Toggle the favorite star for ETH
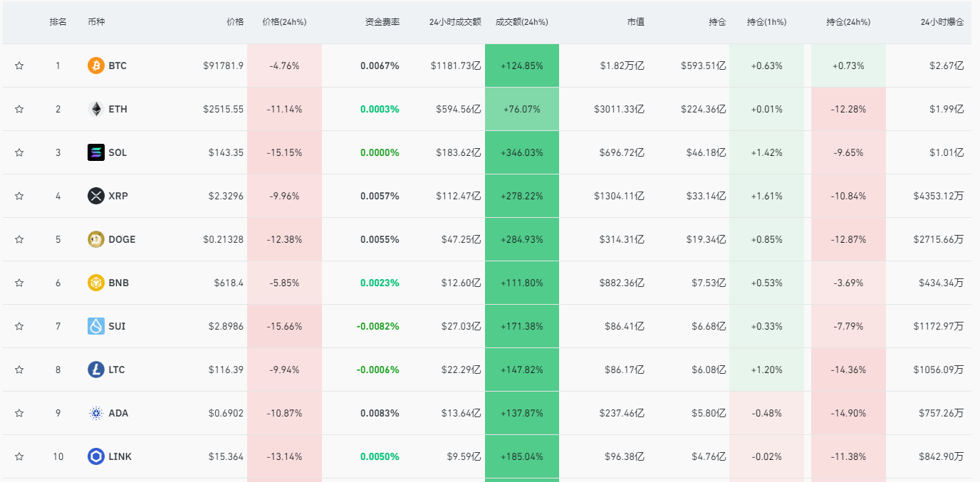The width and height of the screenshot is (980, 482). pos(19,109)
